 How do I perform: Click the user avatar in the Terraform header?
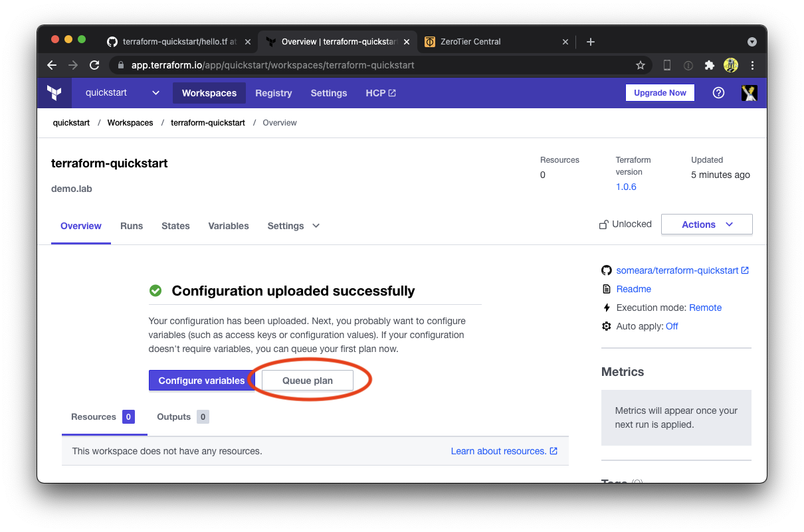click(750, 93)
